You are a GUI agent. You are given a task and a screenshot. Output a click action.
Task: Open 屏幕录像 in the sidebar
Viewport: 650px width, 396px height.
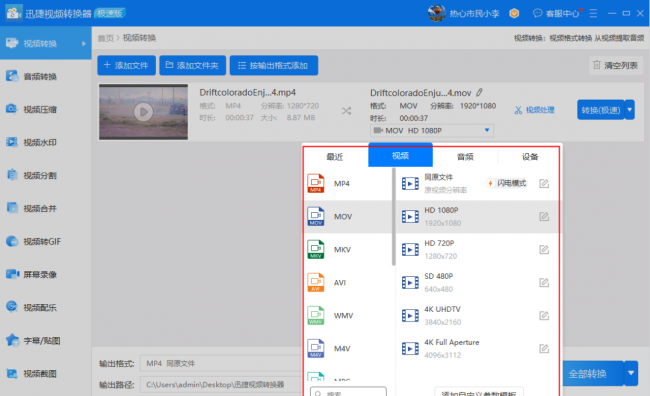point(45,275)
